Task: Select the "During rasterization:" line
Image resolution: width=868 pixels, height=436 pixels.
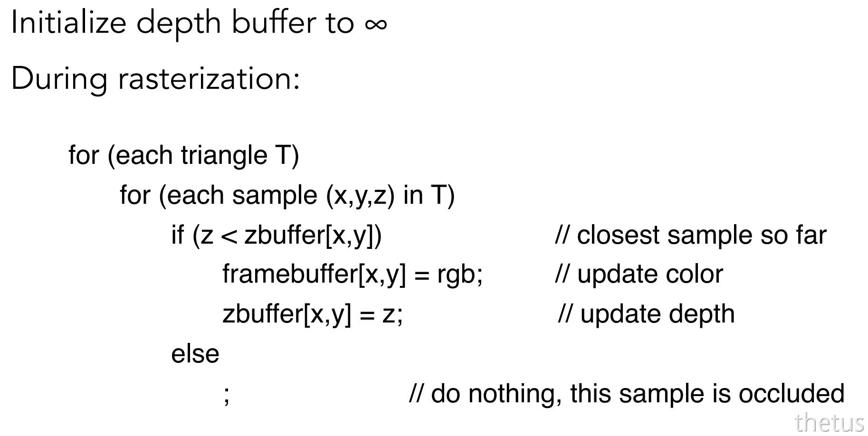Action: (x=155, y=79)
